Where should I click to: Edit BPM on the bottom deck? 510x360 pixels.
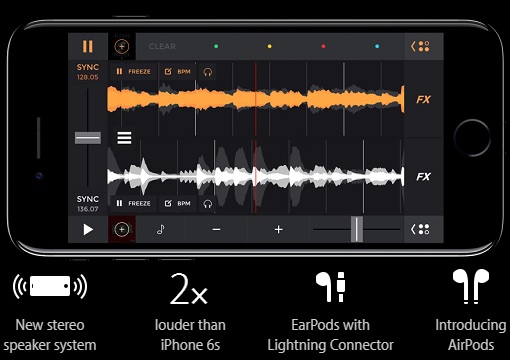pyautogui.click(x=177, y=203)
